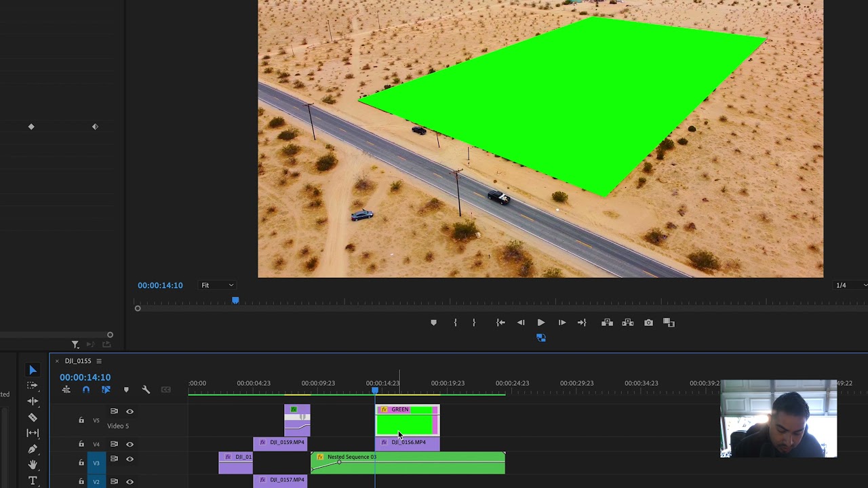The width and height of the screenshot is (868, 488).
Task: Click timeline panel timecode 00:00:14:10
Action: [x=85, y=377]
